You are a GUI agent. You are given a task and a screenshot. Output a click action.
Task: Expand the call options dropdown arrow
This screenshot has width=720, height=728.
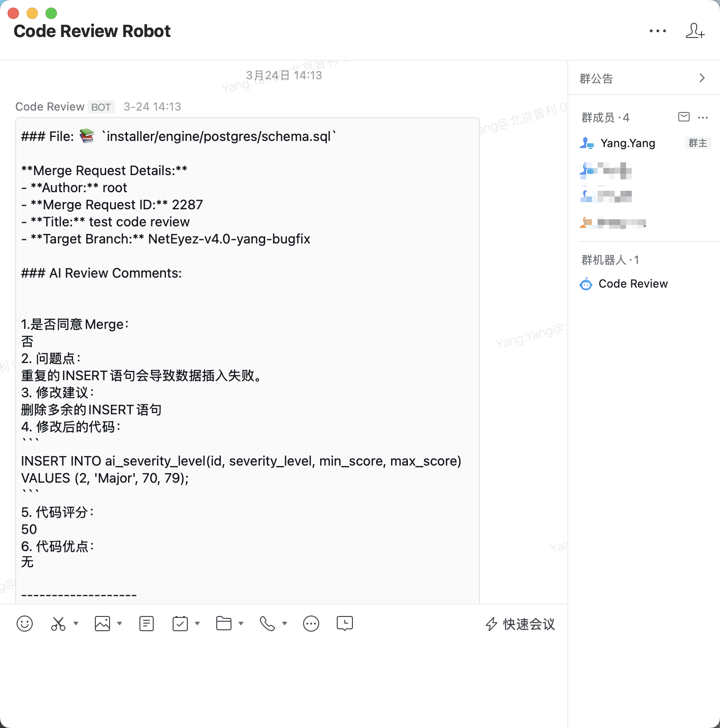click(x=285, y=623)
